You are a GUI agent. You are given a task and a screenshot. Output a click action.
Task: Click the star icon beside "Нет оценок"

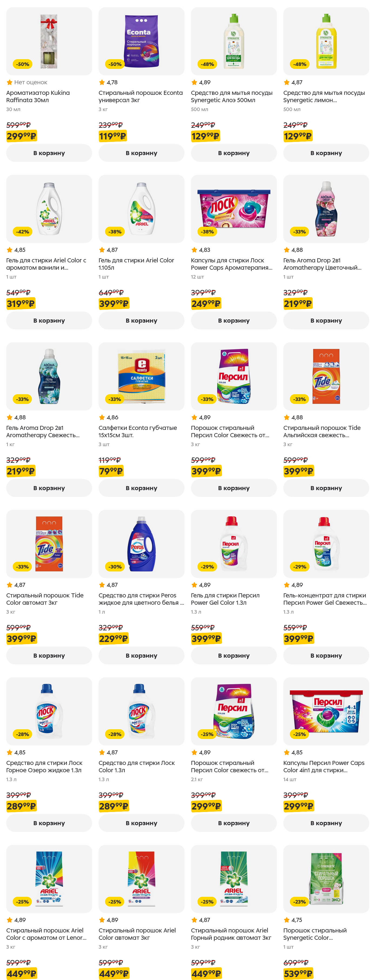(9, 82)
